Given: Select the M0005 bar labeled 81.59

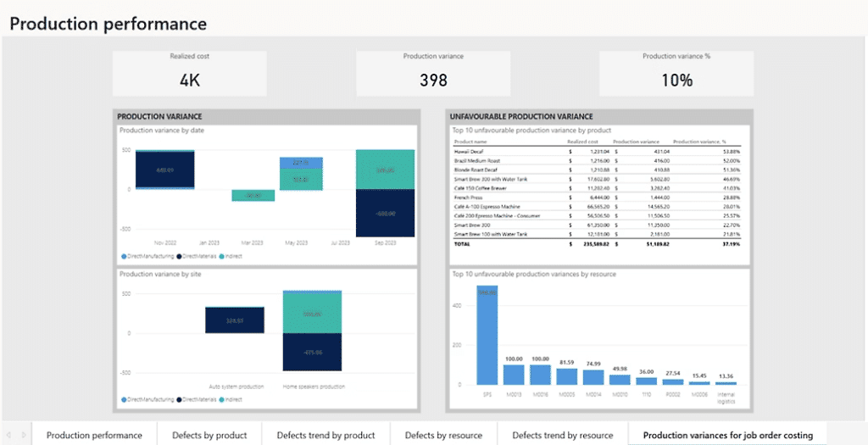Looking at the screenshot, I should 567,376.
